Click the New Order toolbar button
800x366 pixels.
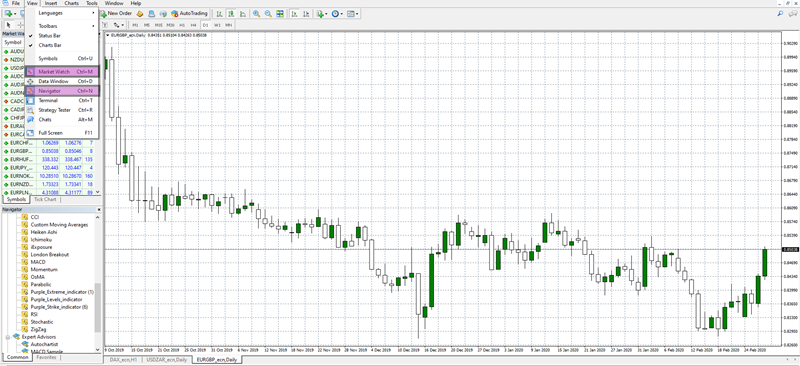pyautogui.click(x=116, y=13)
